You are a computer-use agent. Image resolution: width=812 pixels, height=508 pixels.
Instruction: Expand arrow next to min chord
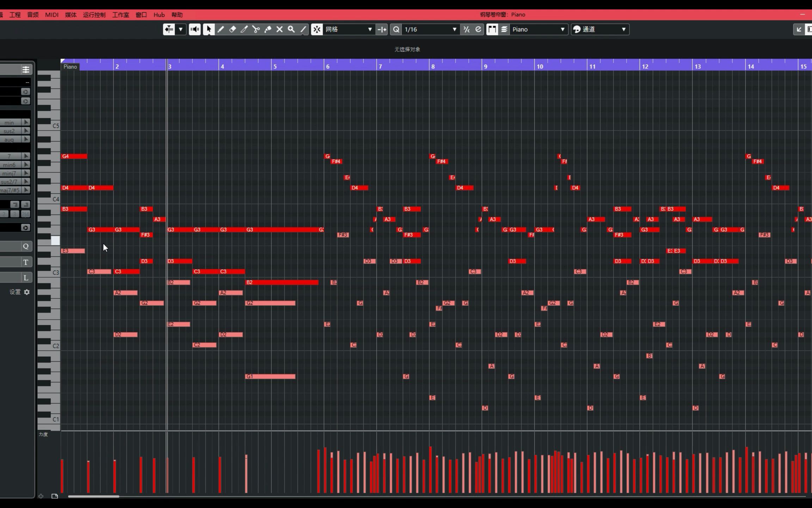[x=26, y=122]
